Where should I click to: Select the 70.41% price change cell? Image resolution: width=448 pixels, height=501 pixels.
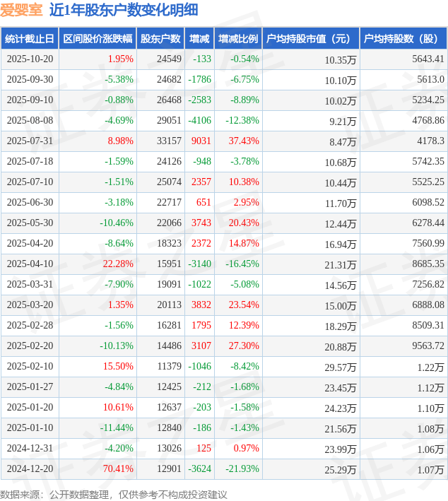coord(118,469)
